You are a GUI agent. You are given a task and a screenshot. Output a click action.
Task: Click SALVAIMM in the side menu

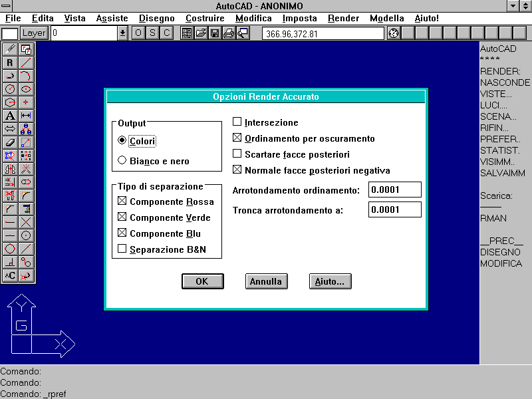tap(503, 173)
